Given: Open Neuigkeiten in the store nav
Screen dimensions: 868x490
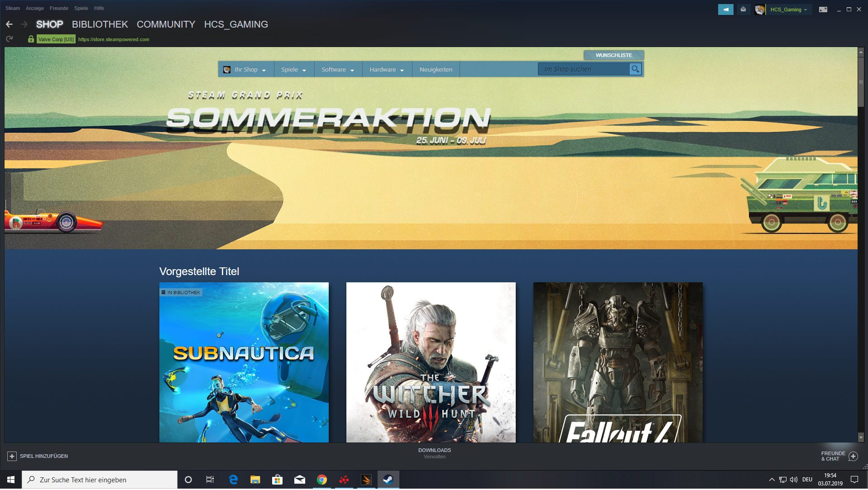Looking at the screenshot, I should [436, 70].
